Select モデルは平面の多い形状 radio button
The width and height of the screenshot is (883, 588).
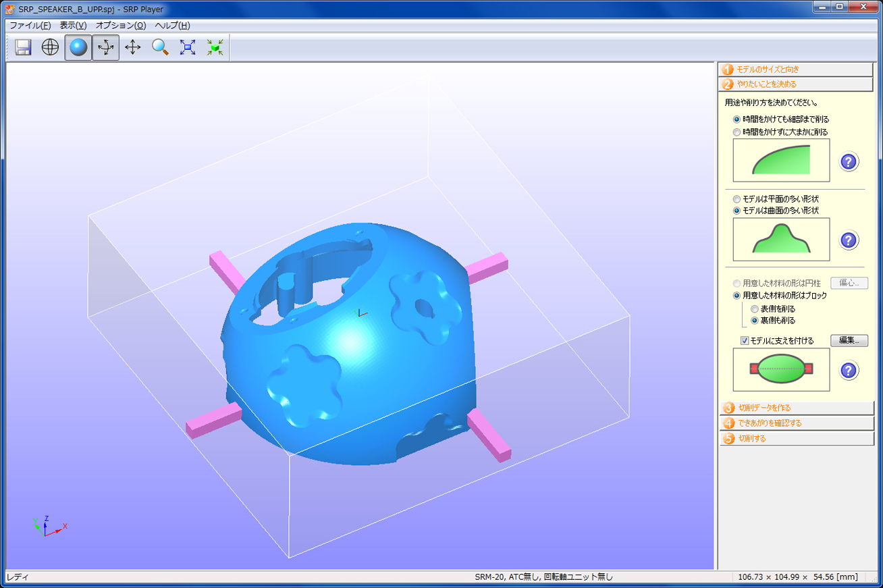(x=737, y=199)
